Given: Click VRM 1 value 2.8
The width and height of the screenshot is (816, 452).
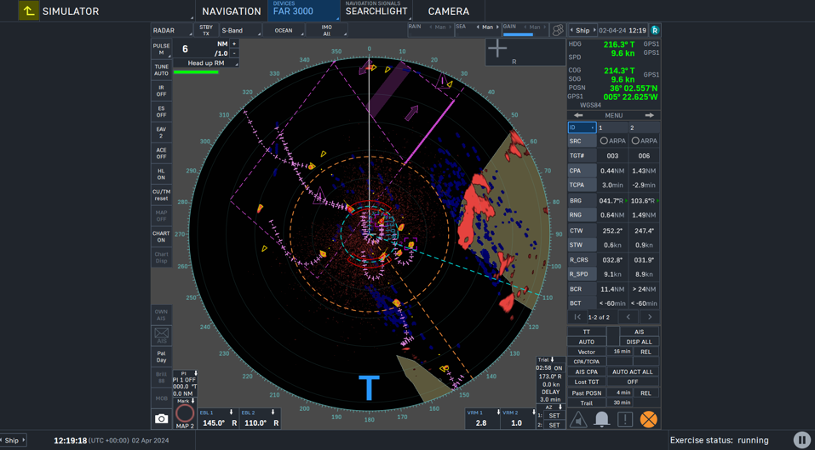Looking at the screenshot, I should tap(481, 423).
